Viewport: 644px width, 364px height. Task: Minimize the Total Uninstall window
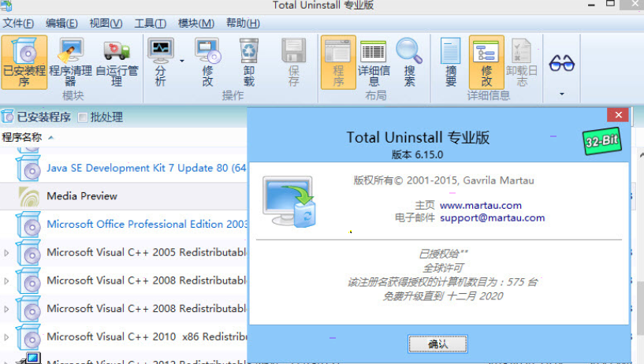pos(591,5)
